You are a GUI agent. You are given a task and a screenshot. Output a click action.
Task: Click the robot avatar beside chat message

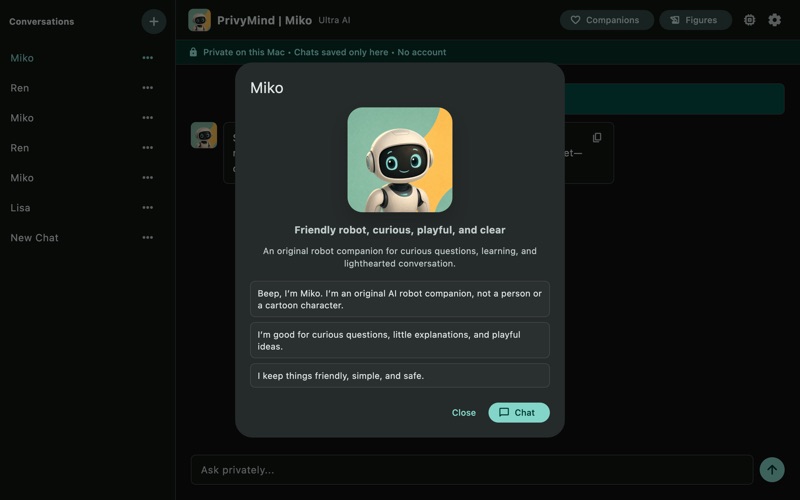[204, 135]
